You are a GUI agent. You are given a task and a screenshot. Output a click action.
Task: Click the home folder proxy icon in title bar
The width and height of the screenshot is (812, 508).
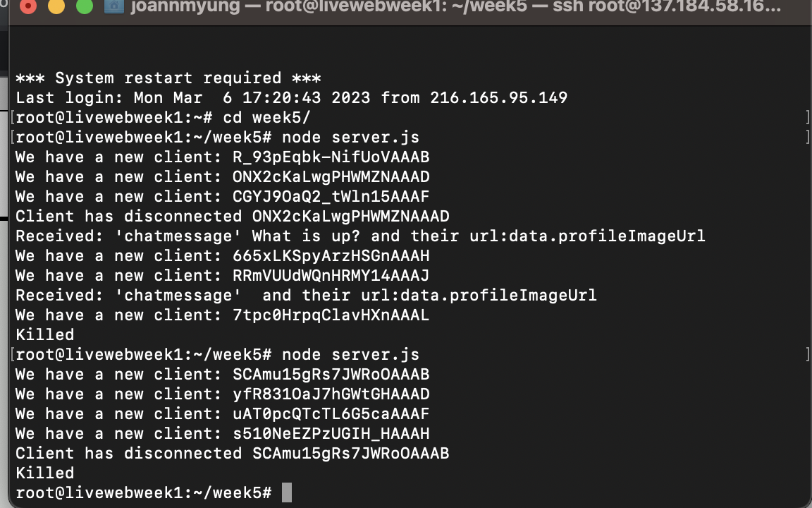point(113,7)
